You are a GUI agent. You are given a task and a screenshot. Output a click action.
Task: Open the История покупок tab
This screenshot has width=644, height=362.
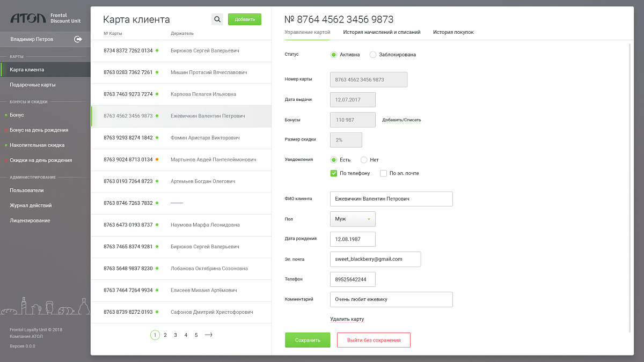tap(453, 32)
